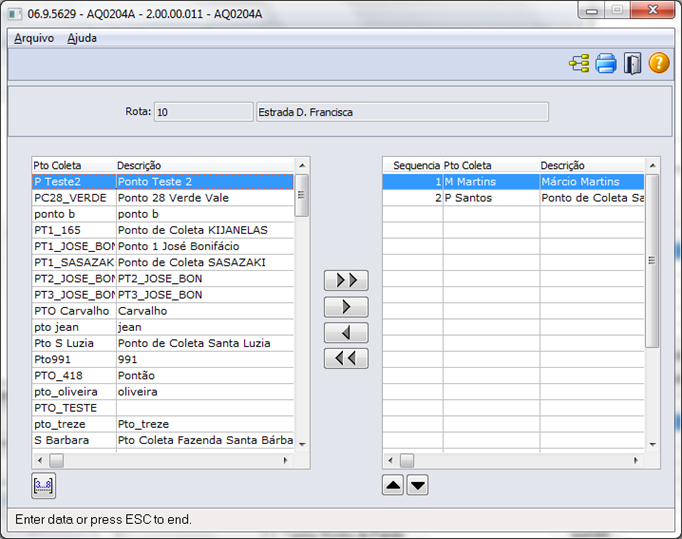Click left list horizontal scrollbar left arrow
The height and width of the screenshot is (539, 682).
[x=40, y=460]
